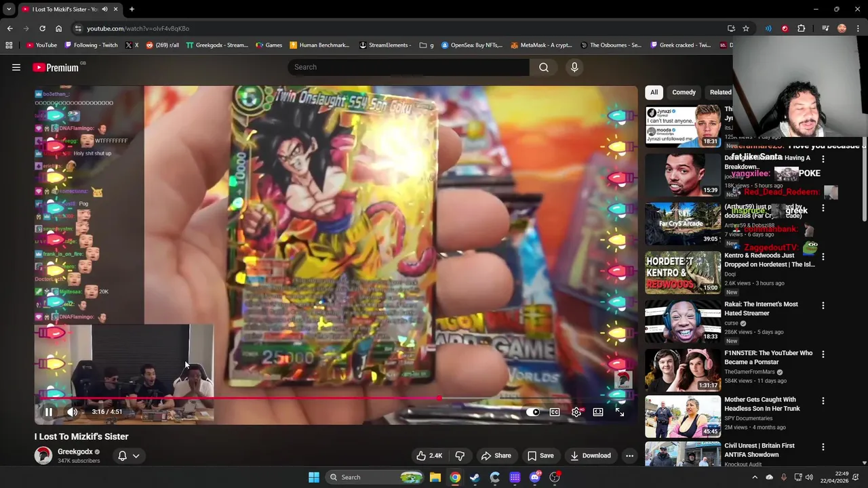Open the browser home page button

coord(58,28)
